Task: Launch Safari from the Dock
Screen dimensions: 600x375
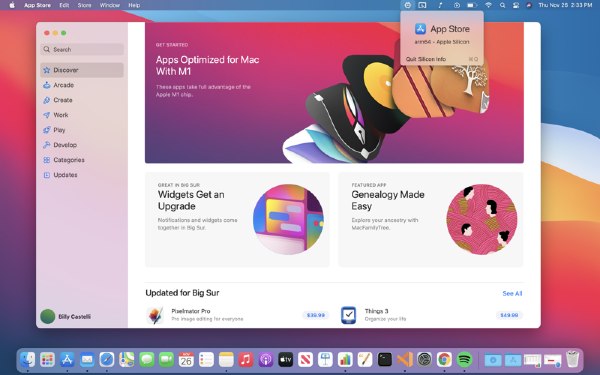Action: point(107,359)
